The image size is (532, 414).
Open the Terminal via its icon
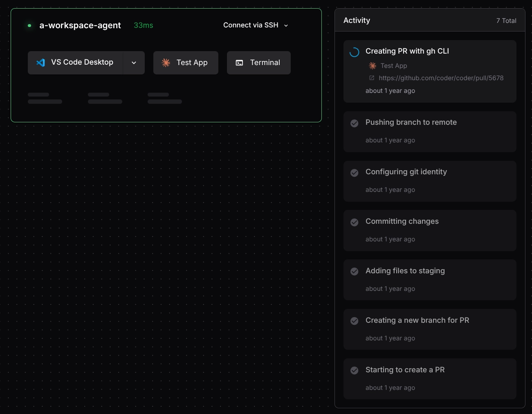point(239,63)
